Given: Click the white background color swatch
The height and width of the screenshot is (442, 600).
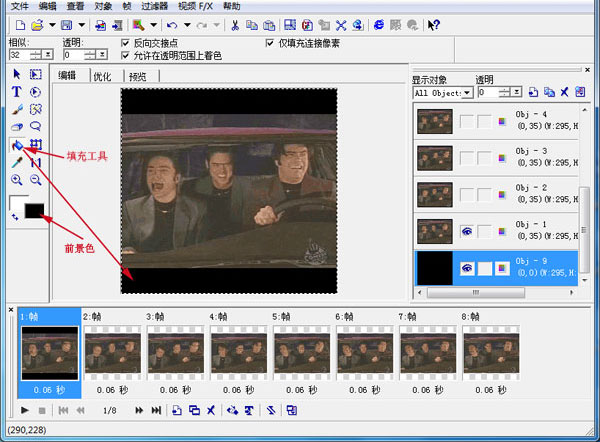Looking at the screenshot, I should point(16,202).
